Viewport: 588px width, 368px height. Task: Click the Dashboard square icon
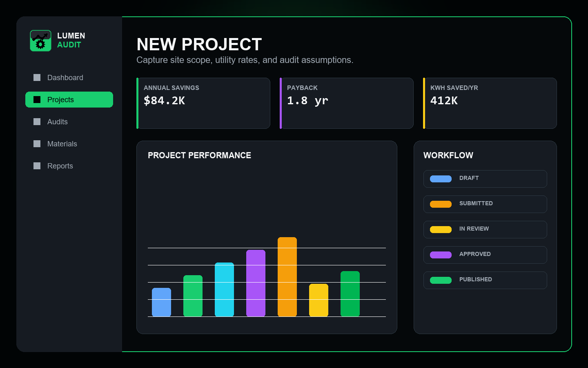pyautogui.click(x=37, y=78)
